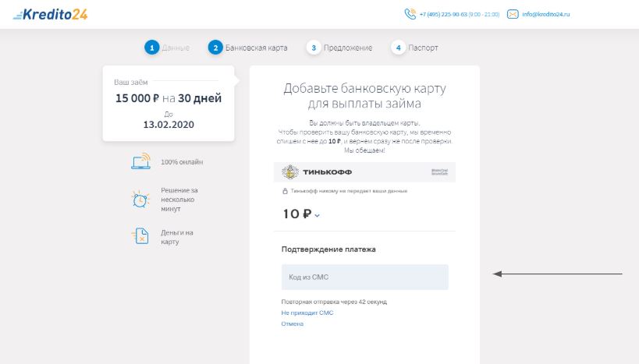Select step 3 Предложение

click(339, 48)
